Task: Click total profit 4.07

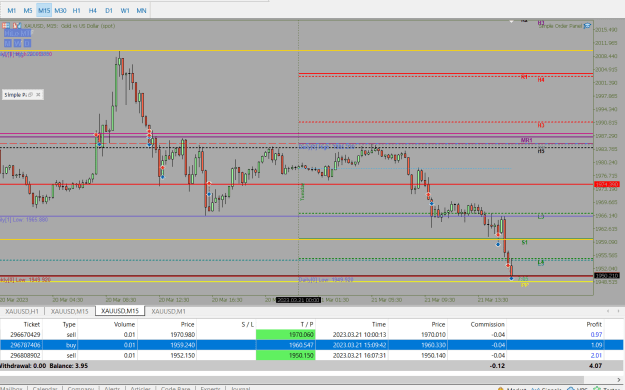Action: (x=596, y=366)
